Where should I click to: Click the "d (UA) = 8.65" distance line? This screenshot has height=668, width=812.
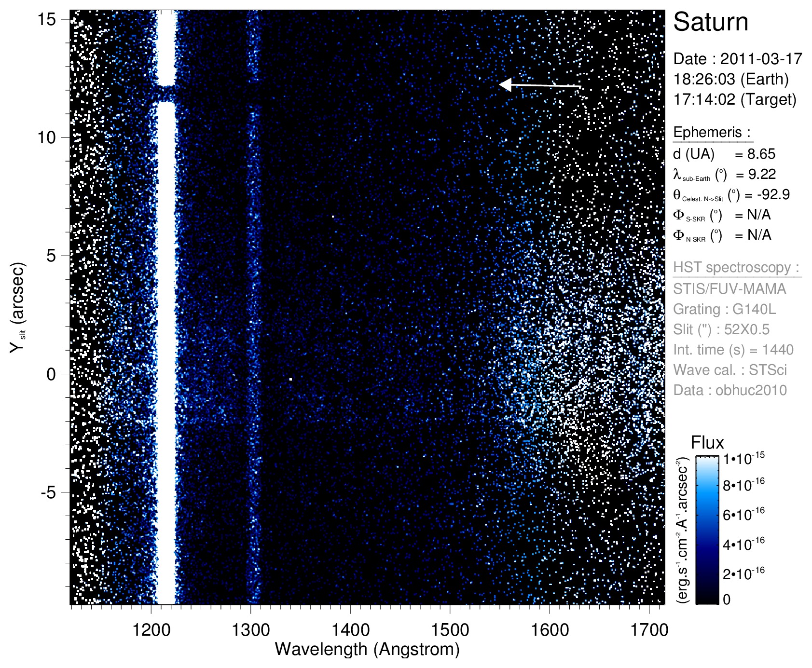point(724,154)
